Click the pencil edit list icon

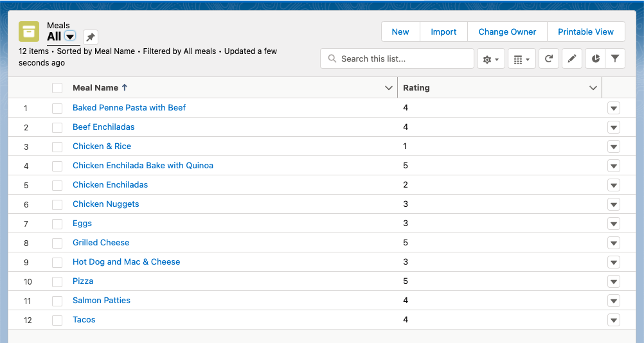pyautogui.click(x=571, y=59)
